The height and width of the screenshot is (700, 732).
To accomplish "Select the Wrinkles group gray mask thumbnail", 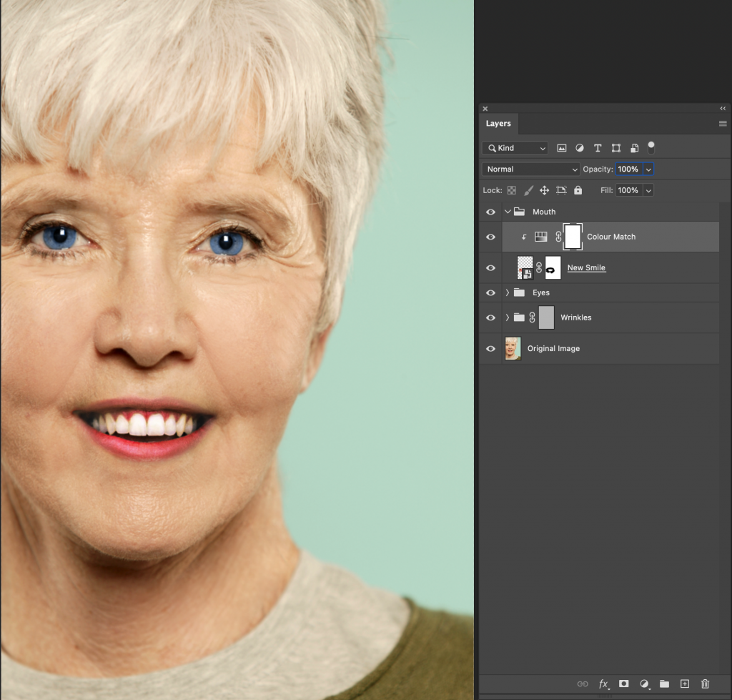I will 546,317.
